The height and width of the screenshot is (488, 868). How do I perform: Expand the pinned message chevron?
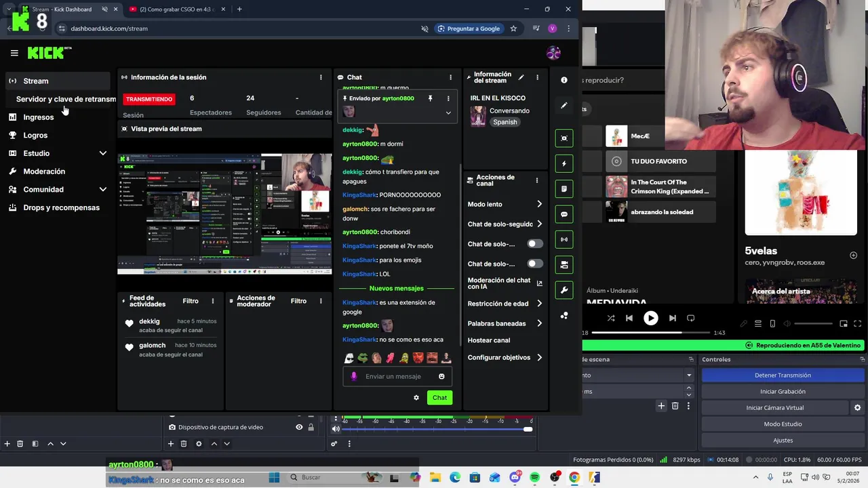448,113
